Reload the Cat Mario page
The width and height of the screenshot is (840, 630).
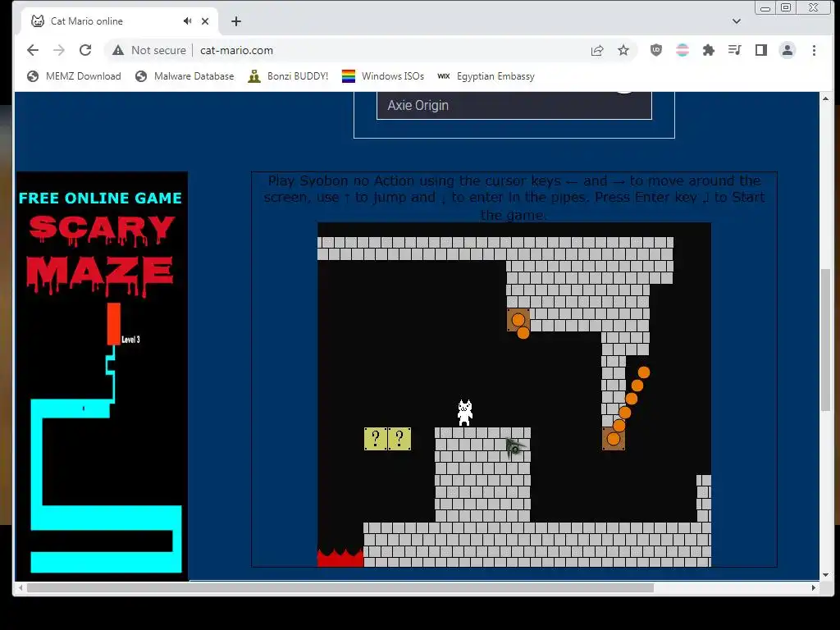tap(85, 50)
